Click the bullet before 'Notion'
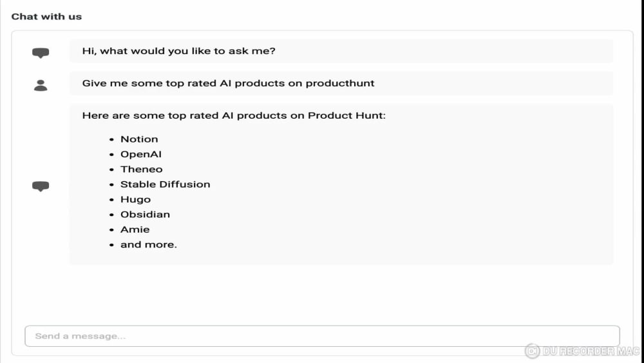The height and width of the screenshot is (363, 644). tap(111, 139)
